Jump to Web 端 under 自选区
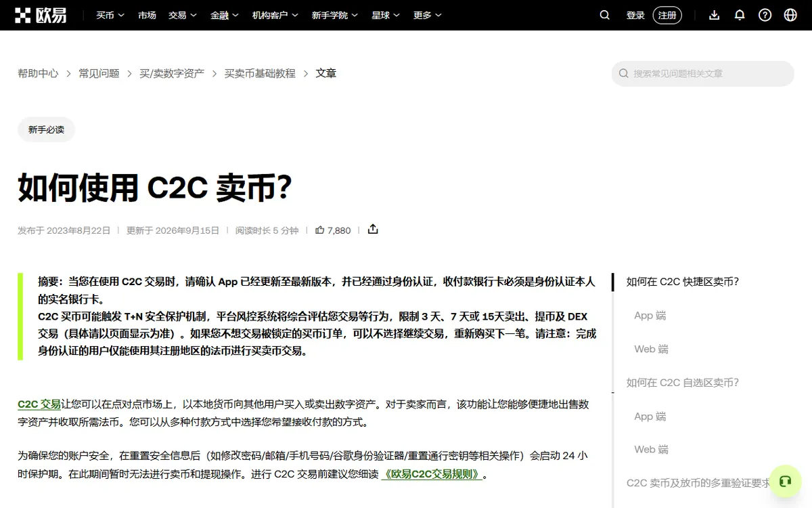 coord(651,449)
